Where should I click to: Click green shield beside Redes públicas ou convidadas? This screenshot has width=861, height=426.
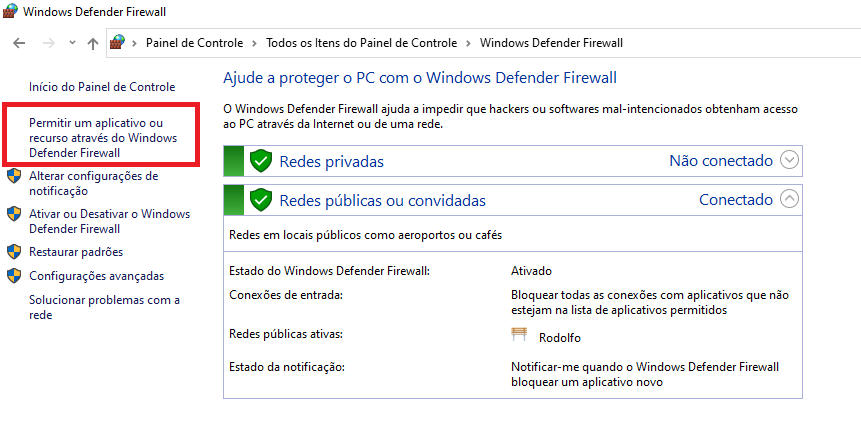[261, 200]
